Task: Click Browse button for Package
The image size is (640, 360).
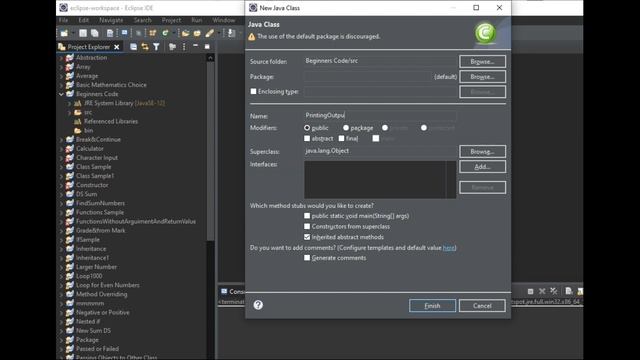Action: coord(482,76)
